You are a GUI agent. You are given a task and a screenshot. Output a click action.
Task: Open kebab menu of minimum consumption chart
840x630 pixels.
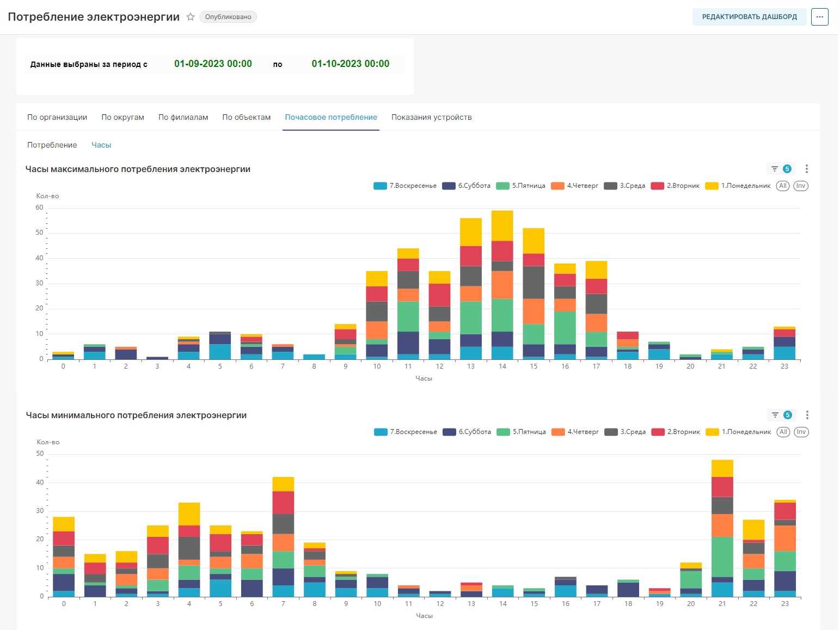point(807,415)
